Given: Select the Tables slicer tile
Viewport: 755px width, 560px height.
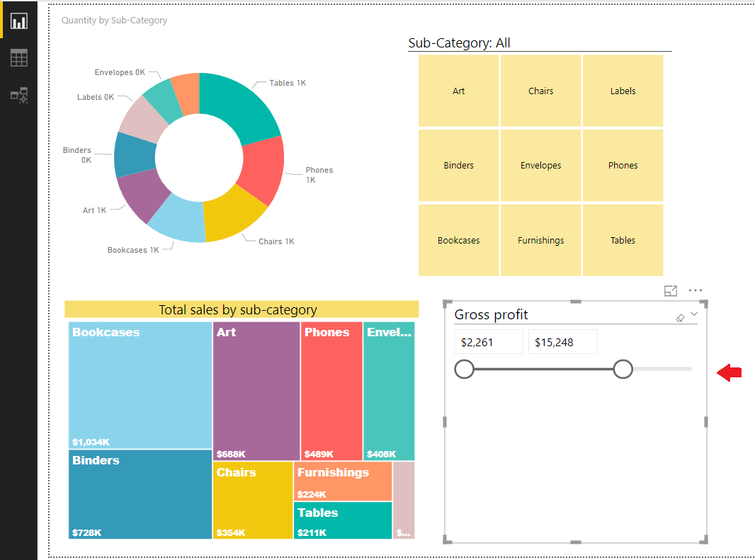Looking at the screenshot, I should coord(623,240).
